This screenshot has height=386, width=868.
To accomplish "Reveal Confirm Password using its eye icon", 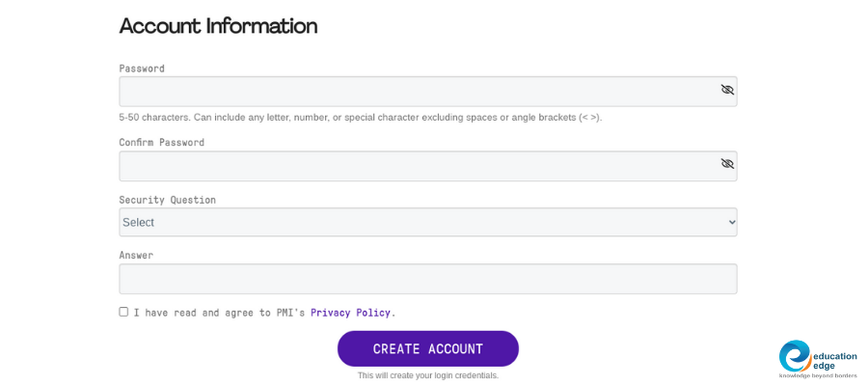I will pos(727,164).
